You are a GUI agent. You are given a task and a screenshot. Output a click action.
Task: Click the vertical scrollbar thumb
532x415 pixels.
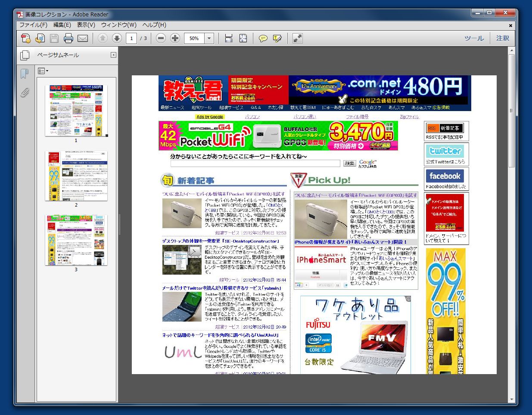coord(512,111)
